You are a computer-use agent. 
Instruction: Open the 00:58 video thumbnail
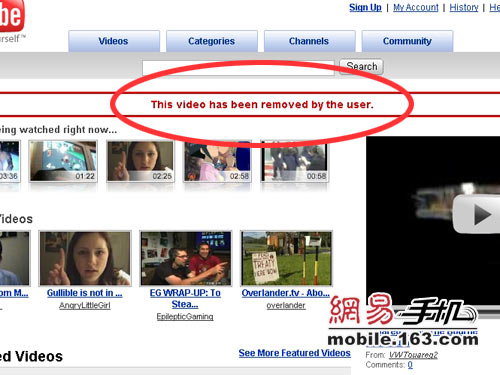(x=294, y=161)
